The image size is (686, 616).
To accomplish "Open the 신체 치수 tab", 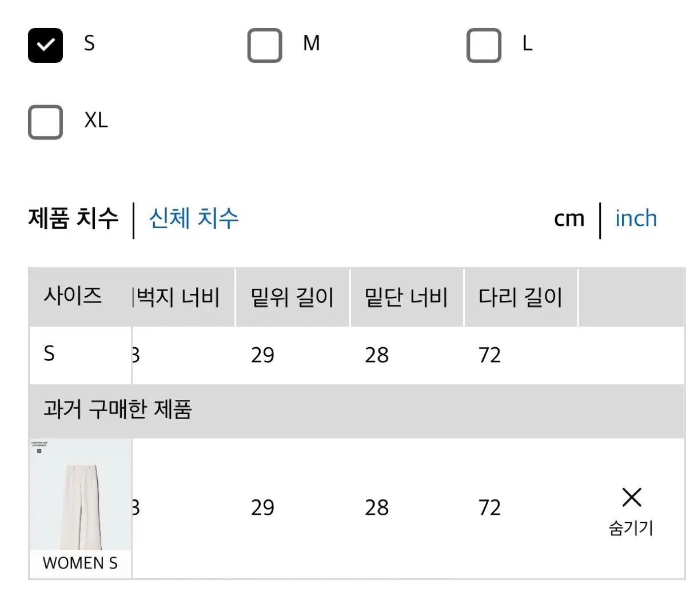I will tap(194, 218).
